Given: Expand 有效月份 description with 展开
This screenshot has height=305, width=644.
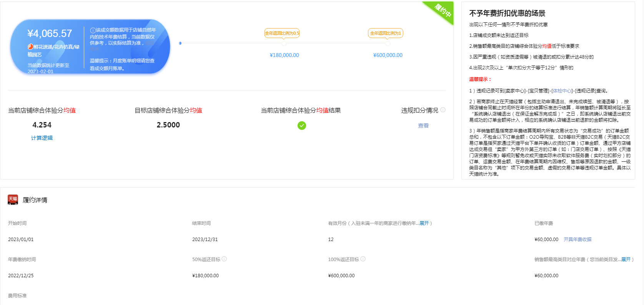Looking at the screenshot, I should (x=424, y=223).
